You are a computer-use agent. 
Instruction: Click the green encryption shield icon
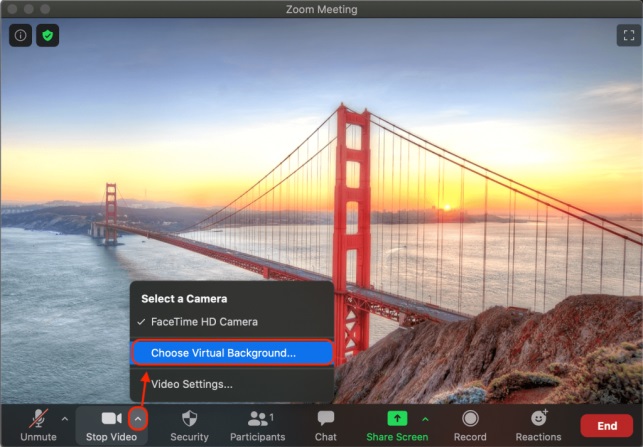tap(48, 35)
